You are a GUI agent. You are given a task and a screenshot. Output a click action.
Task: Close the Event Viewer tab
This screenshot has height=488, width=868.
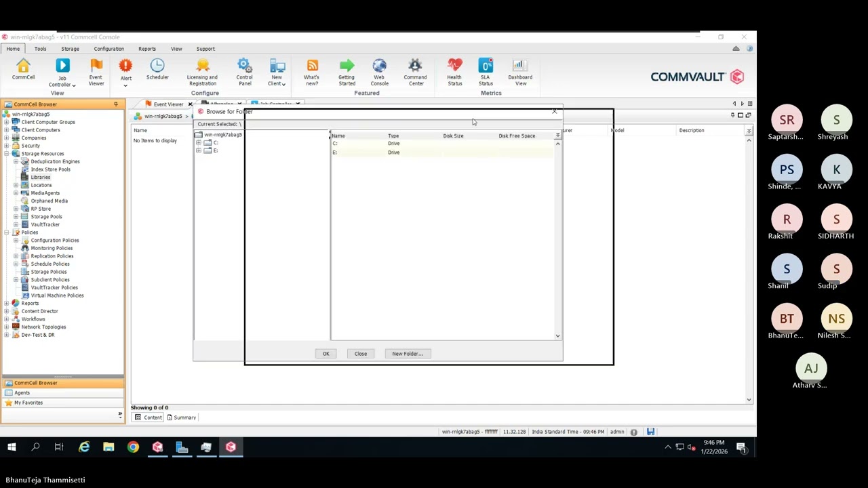point(190,104)
